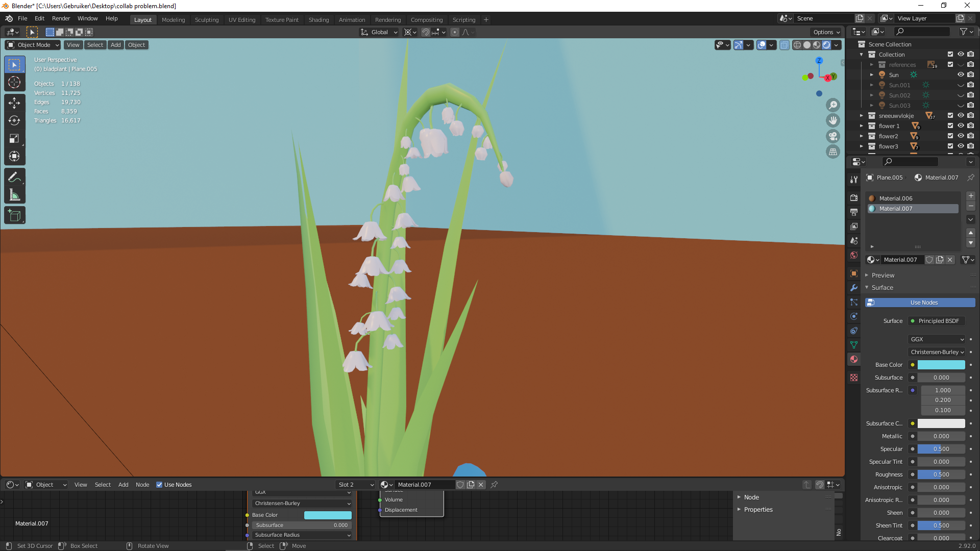The height and width of the screenshot is (551, 980).
Task: Select the Rotate tool
Action: [14, 120]
